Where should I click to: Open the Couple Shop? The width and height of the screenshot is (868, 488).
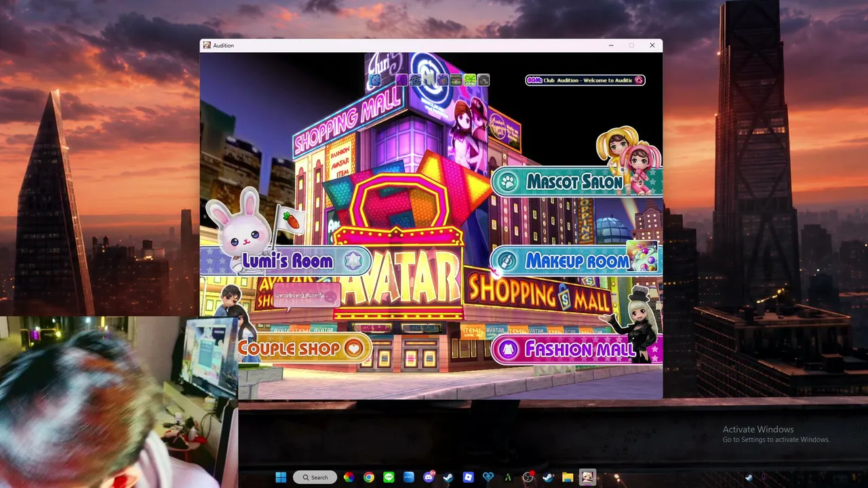coord(304,348)
